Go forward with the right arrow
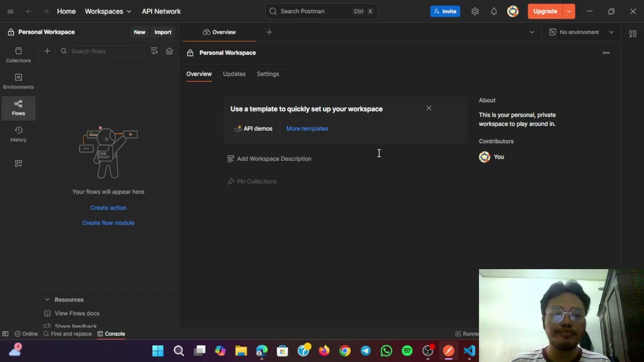Image resolution: width=644 pixels, height=362 pixels. [x=46, y=11]
